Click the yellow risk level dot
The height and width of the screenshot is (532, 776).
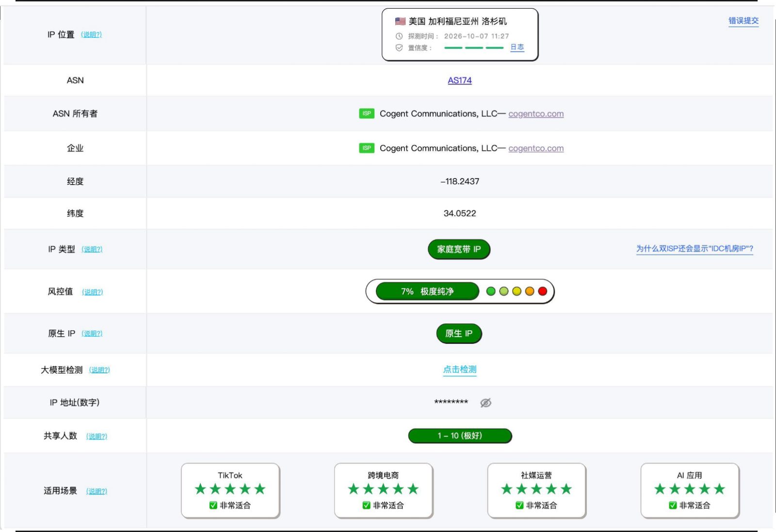(517, 291)
